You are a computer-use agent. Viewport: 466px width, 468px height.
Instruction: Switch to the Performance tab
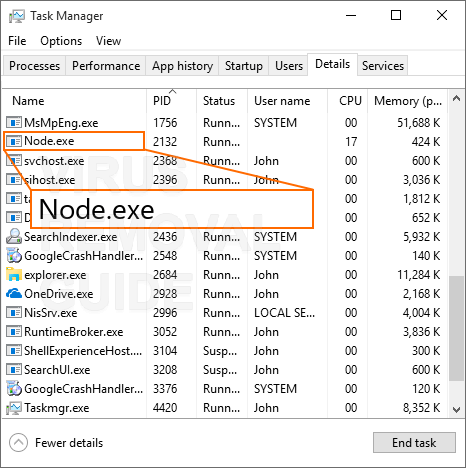point(106,66)
